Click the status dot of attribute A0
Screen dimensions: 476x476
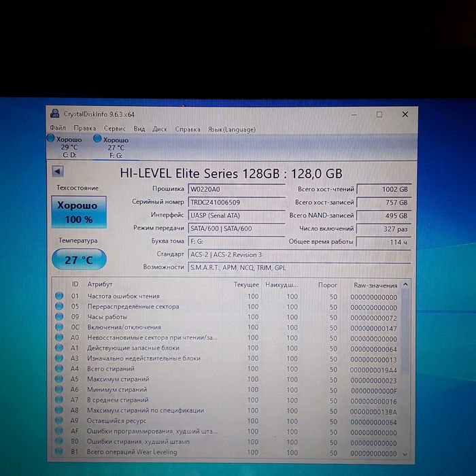click(x=59, y=337)
